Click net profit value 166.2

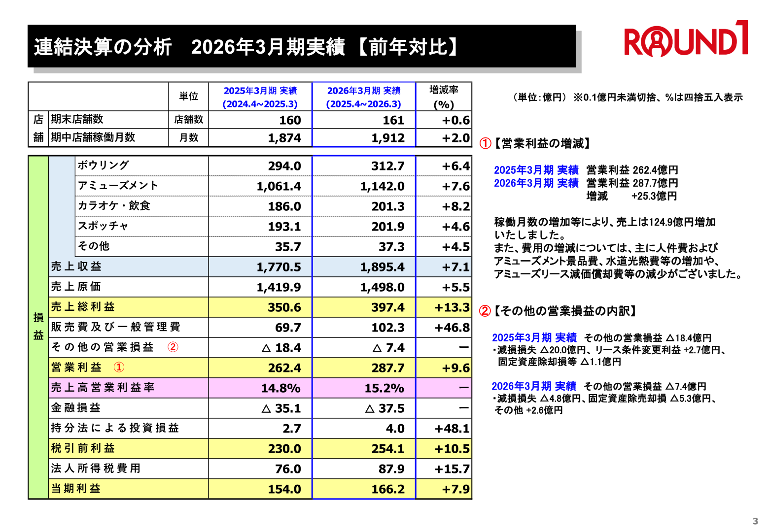click(388, 489)
